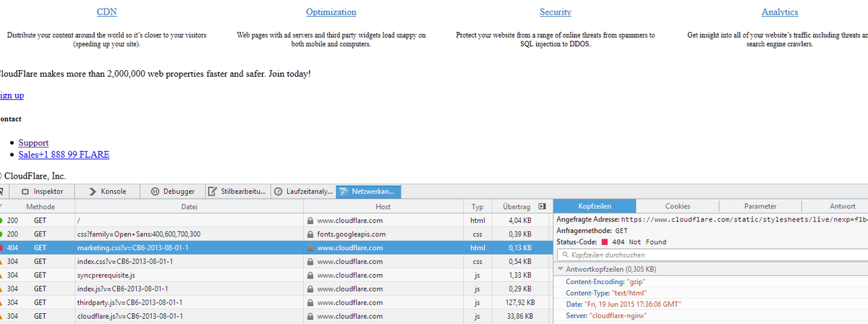
Task: Click the lock icon in the marketing.css row
Action: 310,248
